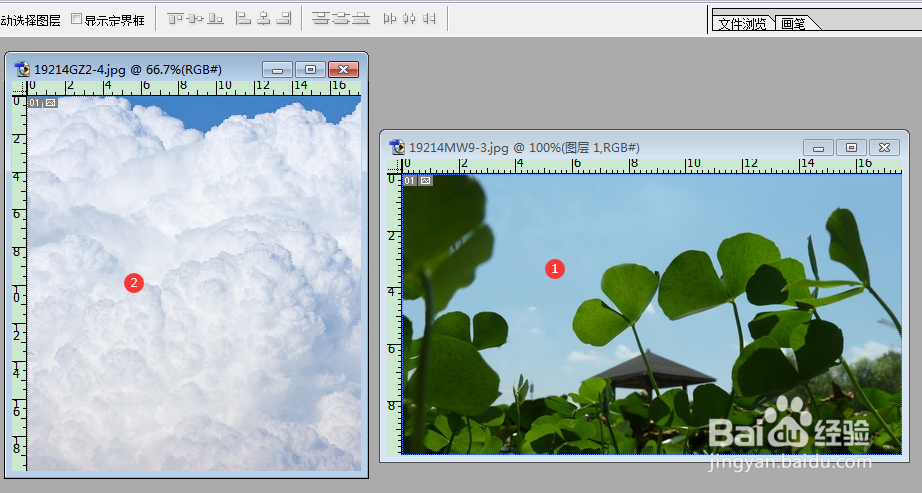This screenshot has height=493, width=922.
Task: Click ruler origin corner in 19214GZ2-4.jpg window
Action: pyautogui.click(x=19, y=88)
